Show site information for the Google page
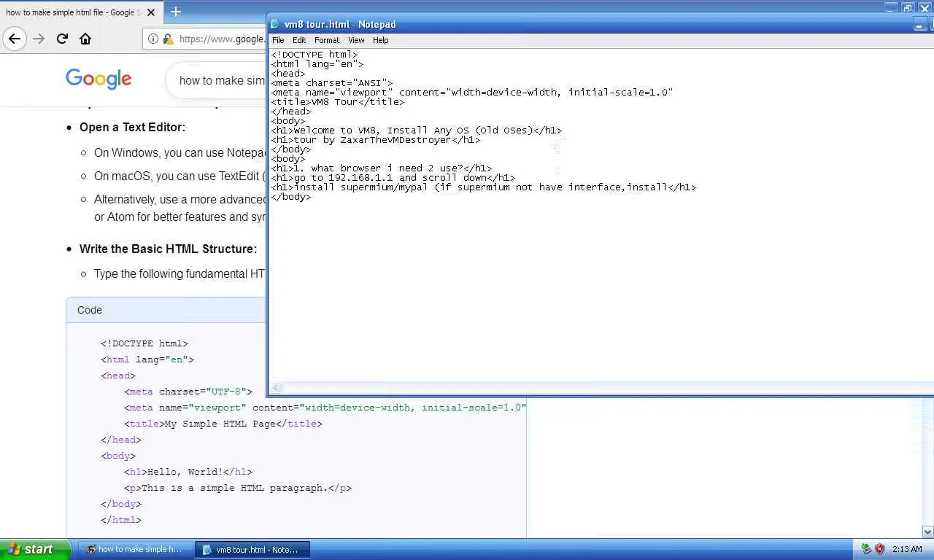This screenshot has width=934, height=560. point(153,39)
